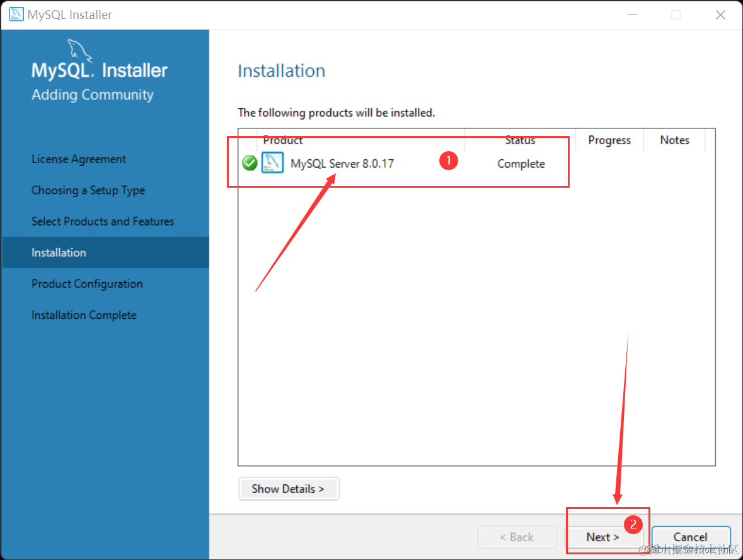This screenshot has height=560, width=743.
Task: Click the MySQL dolphin logo in sidebar
Action: (79, 50)
